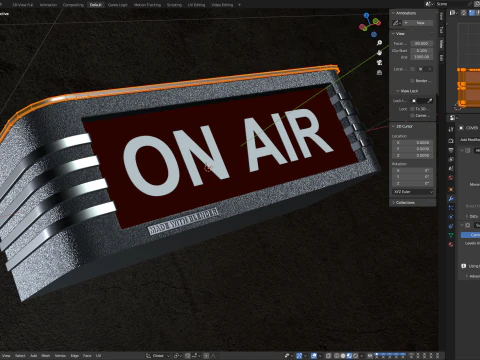Select the View sidebar vertical tab
The height and width of the screenshot is (360, 480).
[x=441, y=44]
